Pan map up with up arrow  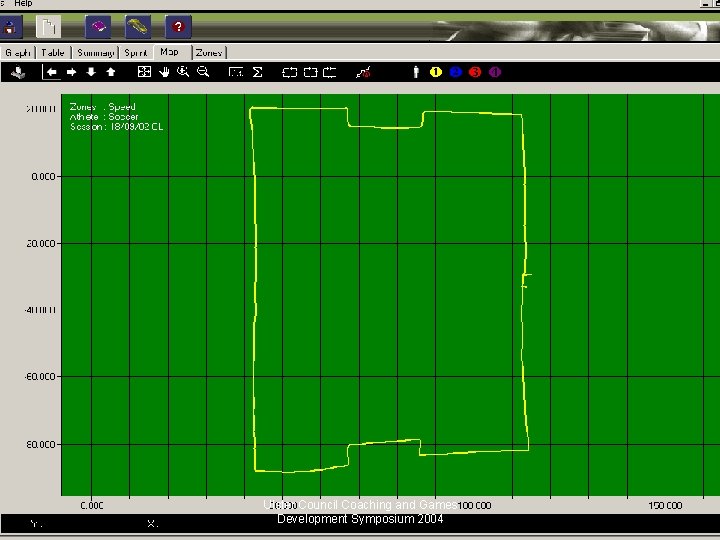click(x=111, y=72)
